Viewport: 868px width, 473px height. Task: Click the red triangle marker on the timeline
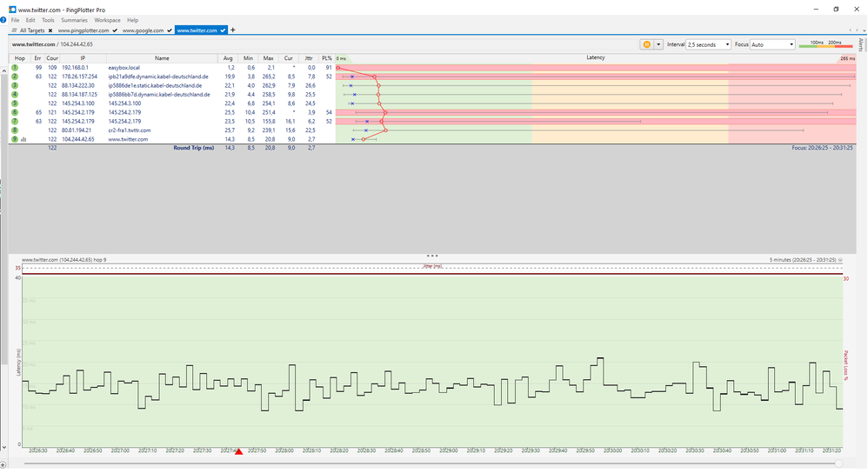238,452
